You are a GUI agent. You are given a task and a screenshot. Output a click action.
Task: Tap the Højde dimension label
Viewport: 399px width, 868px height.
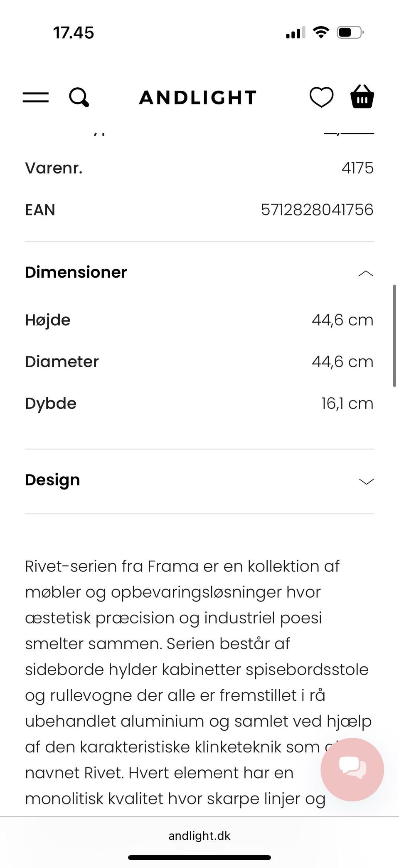click(48, 320)
